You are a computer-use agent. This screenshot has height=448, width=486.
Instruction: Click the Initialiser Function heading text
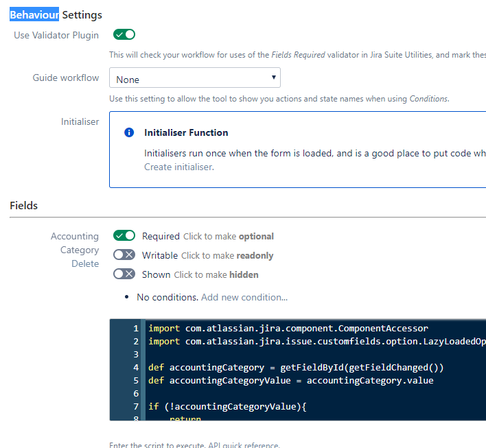point(186,132)
